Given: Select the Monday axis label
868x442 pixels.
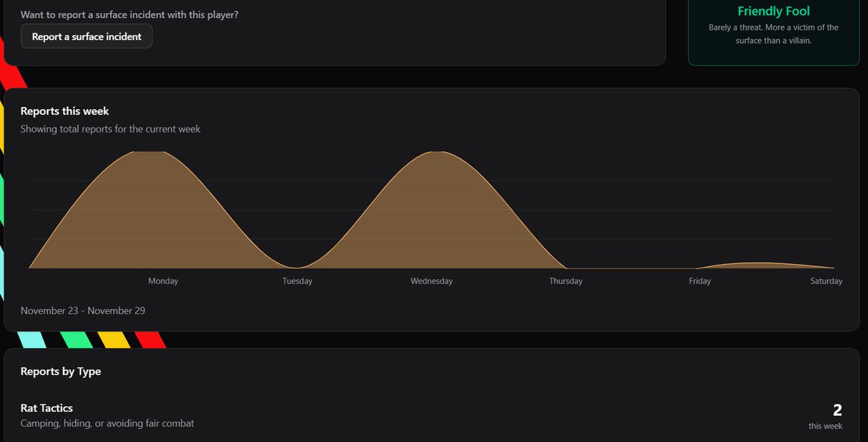Looking at the screenshot, I should pos(163,281).
